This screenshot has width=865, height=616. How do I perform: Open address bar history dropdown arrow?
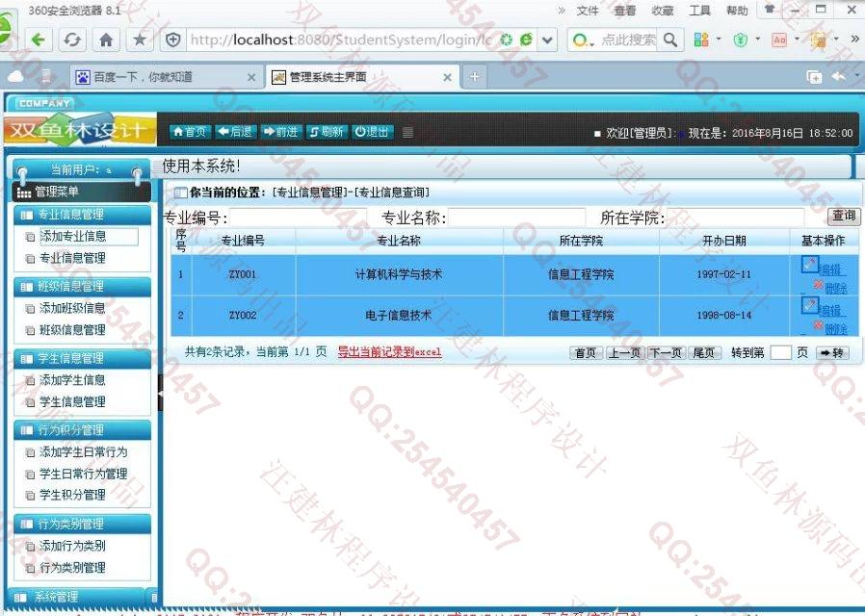(x=547, y=39)
